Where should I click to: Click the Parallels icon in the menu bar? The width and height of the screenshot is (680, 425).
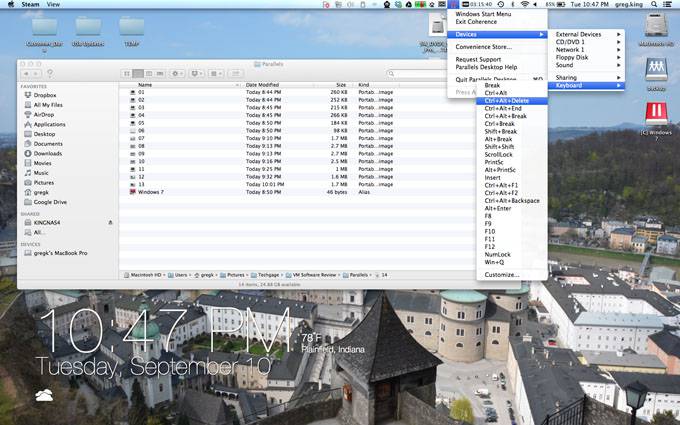click(x=453, y=4)
